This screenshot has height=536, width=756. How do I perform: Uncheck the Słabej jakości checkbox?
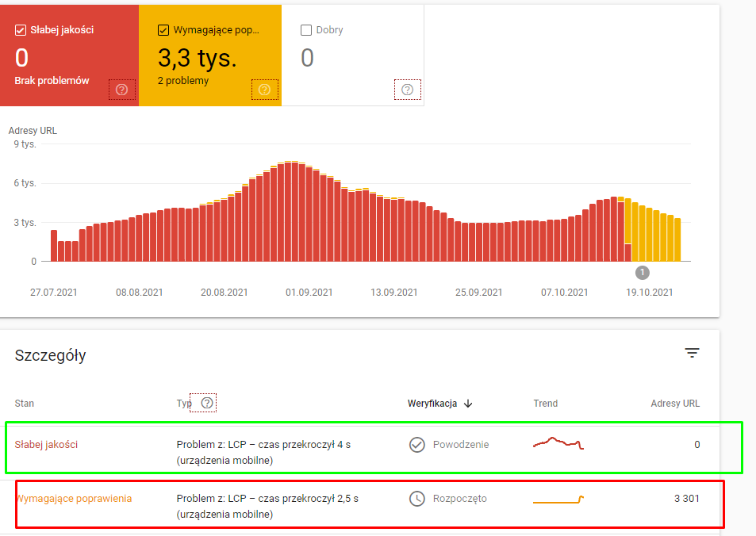pos(21,30)
